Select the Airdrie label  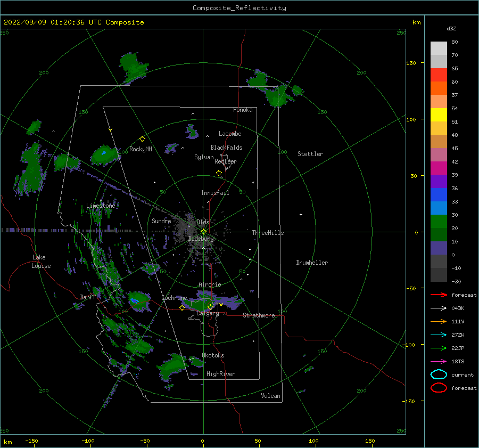(x=210, y=284)
